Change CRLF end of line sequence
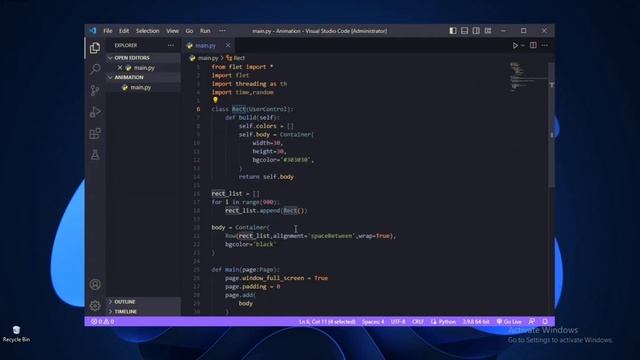Image resolution: width=640 pixels, height=360 pixels. click(x=418, y=322)
